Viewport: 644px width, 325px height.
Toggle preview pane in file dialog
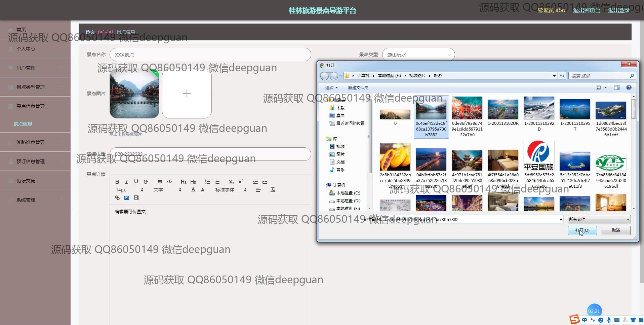point(616,87)
